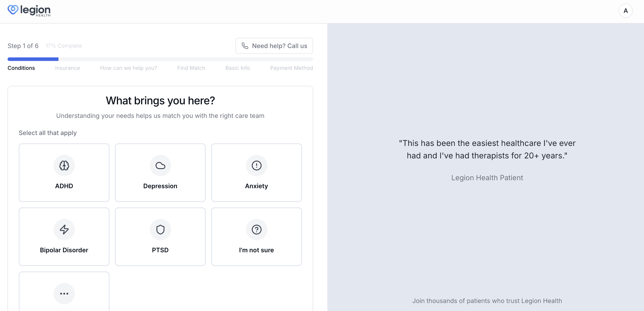
Task: Open the account avatar menu A
Action: pyautogui.click(x=626, y=11)
